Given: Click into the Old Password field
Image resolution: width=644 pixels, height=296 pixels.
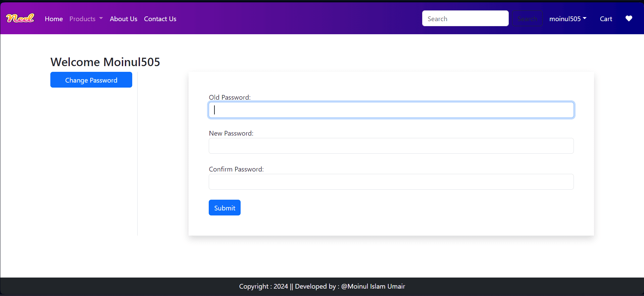Looking at the screenshot, I should click(x=391, y=110).
